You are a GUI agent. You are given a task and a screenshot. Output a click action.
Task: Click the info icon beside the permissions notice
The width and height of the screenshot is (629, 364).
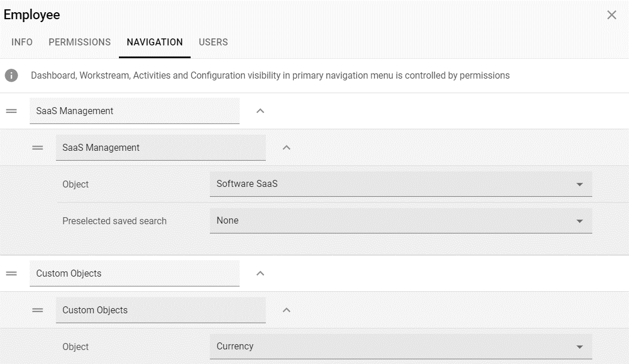(11, 76)
